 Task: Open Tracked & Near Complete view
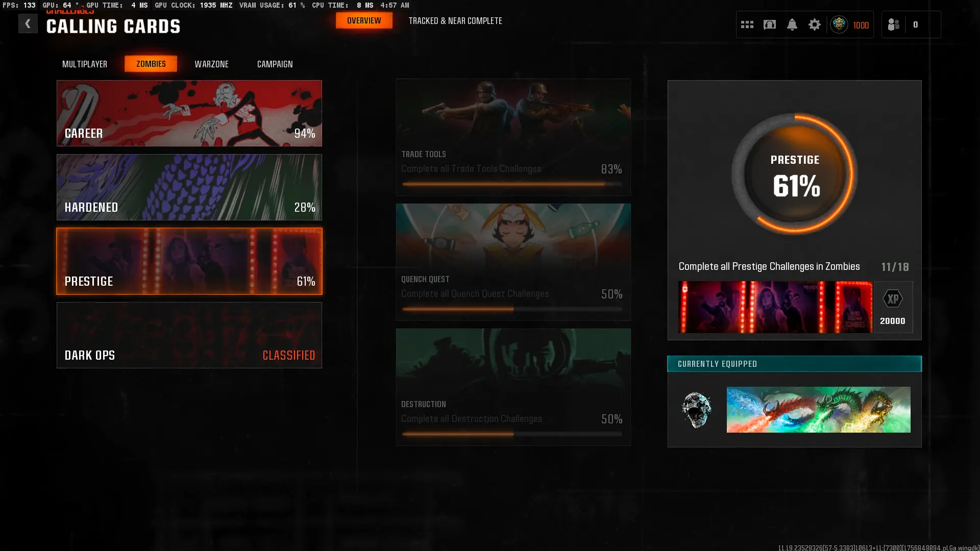[x=455, y=21]
